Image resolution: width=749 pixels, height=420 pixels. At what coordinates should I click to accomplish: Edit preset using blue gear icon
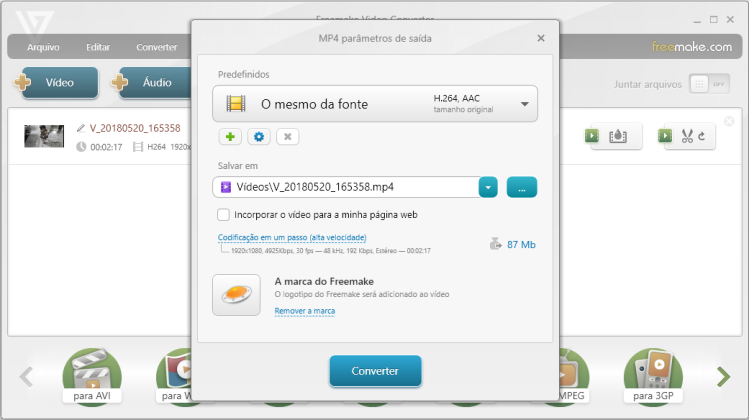259,137
